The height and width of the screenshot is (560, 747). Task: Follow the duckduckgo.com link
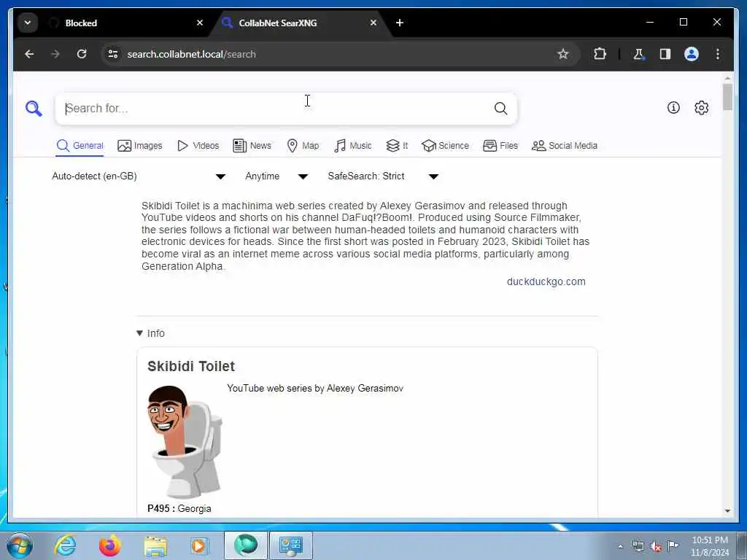(x=546, y=281)
